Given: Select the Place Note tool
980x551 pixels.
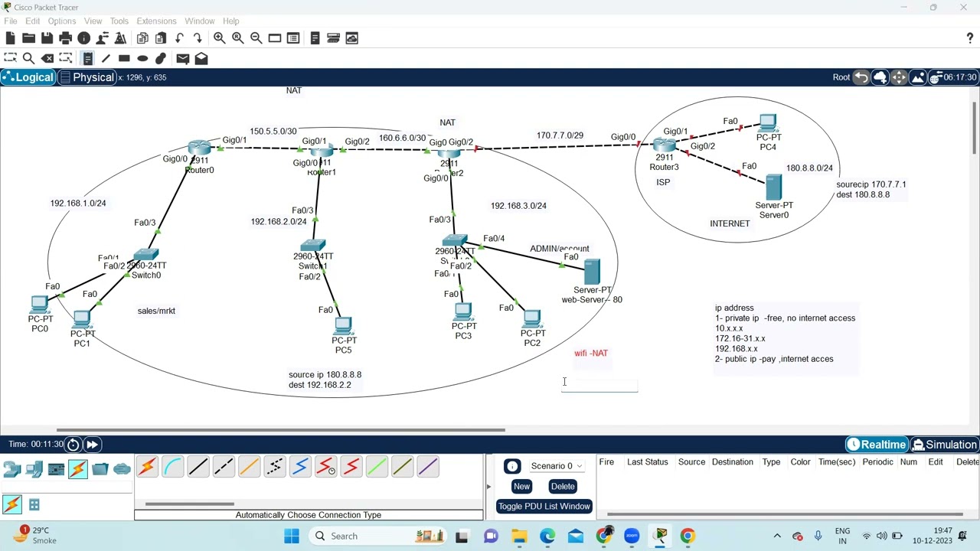Looking at the screenshot, I should click(x=87, y=58).
